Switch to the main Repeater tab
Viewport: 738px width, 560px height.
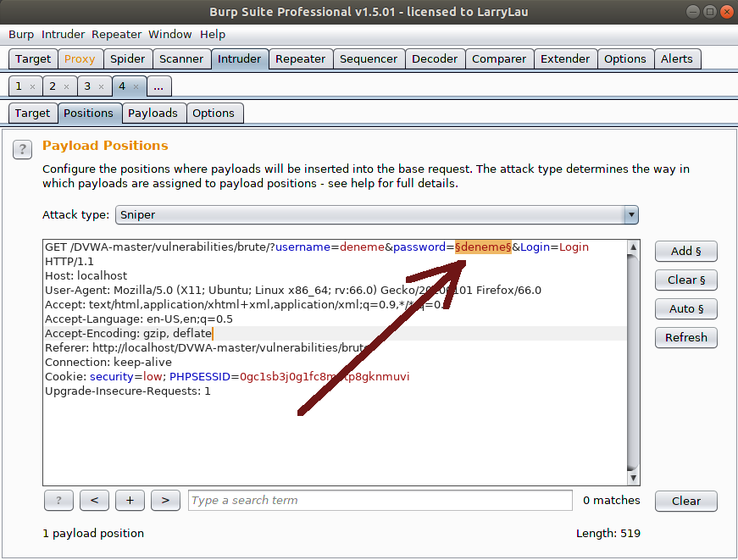(x=300, y=58)
